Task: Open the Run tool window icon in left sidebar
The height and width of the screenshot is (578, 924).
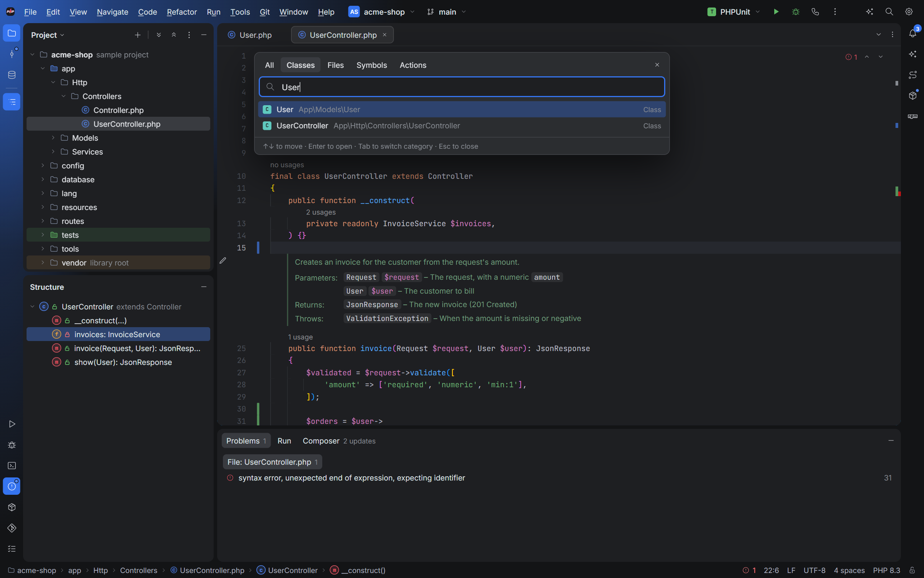Action: (x=12, y=424)
